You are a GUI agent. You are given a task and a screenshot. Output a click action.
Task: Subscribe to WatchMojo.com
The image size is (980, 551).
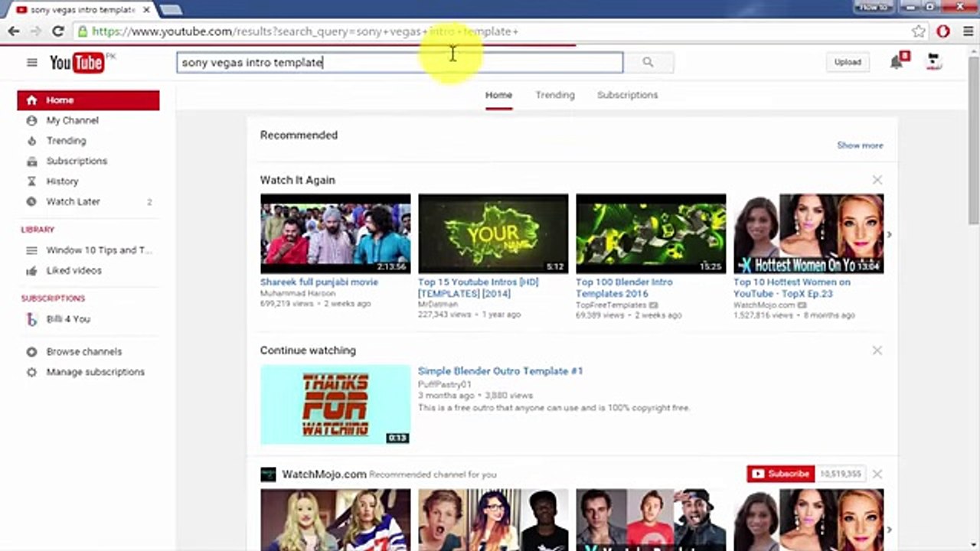pyautogui.click(x=780, y=474)
